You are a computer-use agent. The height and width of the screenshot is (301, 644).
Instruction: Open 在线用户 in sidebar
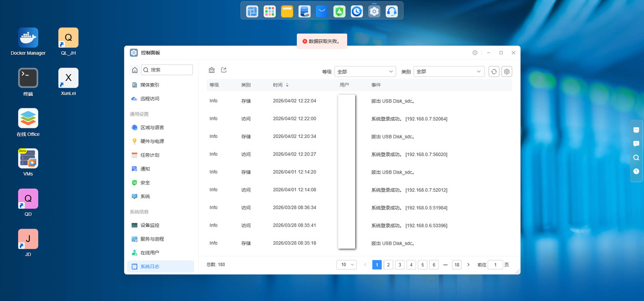pos(160,253)
